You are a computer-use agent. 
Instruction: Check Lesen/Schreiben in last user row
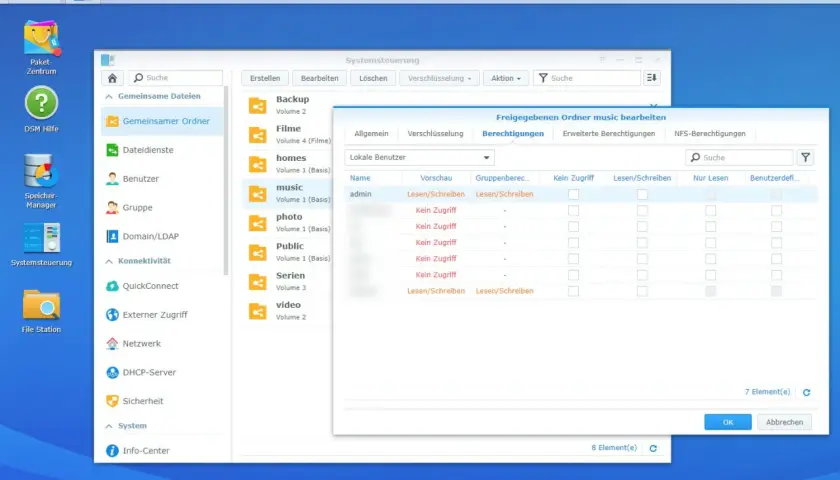click(642, 291)
